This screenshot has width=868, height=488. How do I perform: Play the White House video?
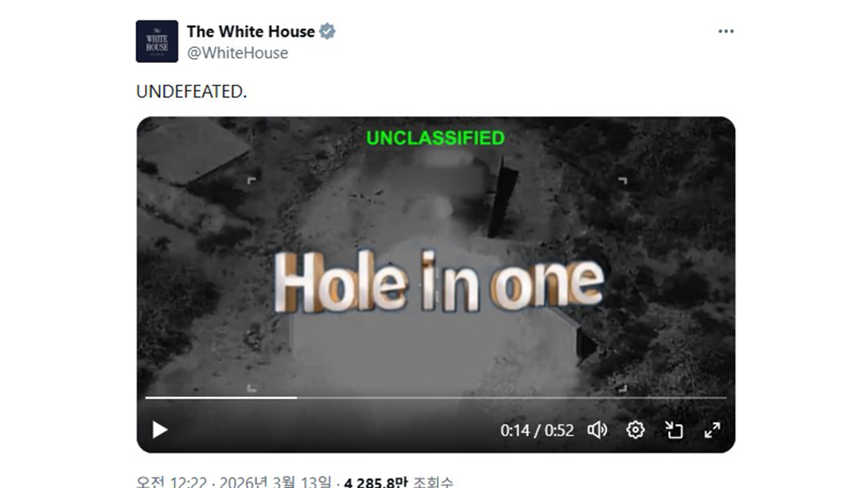pos(159,430)
